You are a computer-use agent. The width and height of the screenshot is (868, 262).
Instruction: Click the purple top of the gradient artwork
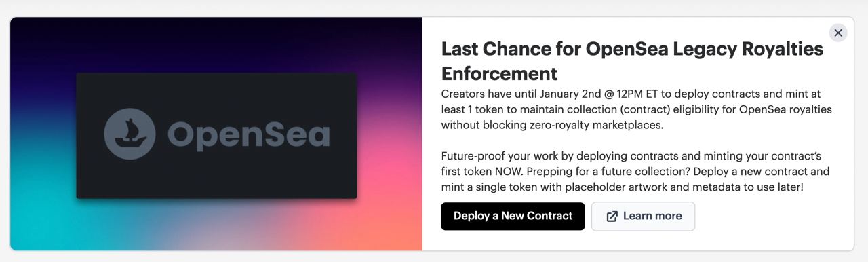pyautogui.click(x=216, y=41)
